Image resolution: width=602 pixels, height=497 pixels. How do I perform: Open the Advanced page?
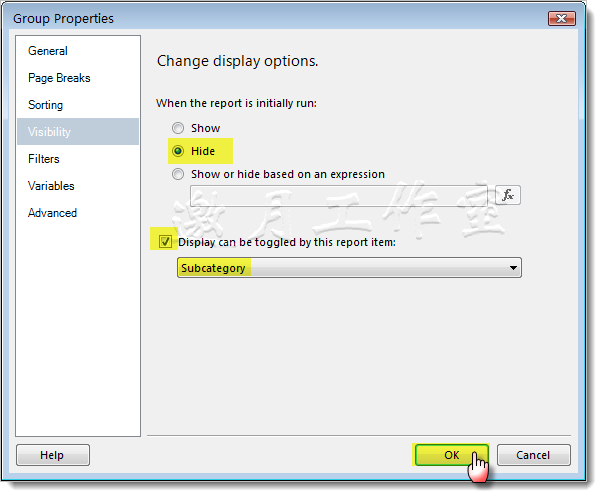click(x=52, y=213)
